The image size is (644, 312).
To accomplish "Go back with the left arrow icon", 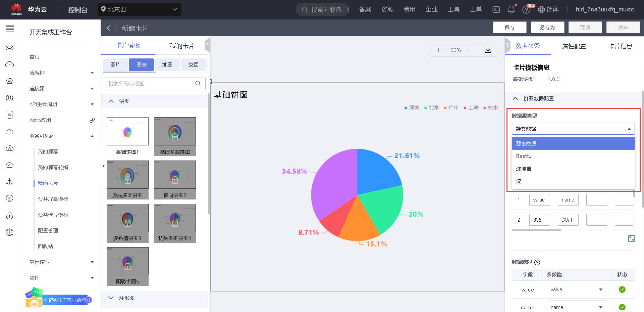I will (x=108, y=28).
